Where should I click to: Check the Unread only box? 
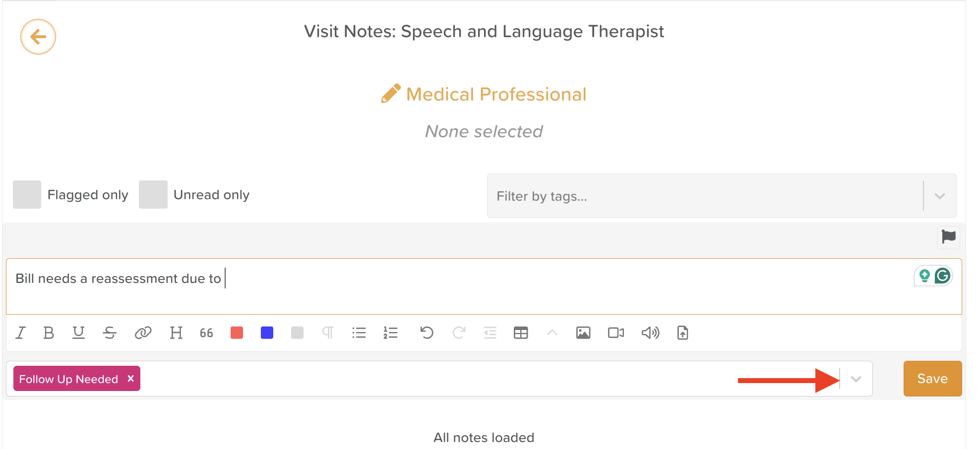tap(153, 195)
